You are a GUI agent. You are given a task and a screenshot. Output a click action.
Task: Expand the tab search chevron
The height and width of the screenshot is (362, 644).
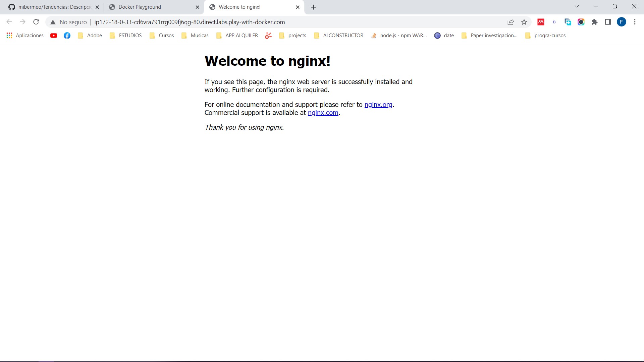(x=577, y=6)
